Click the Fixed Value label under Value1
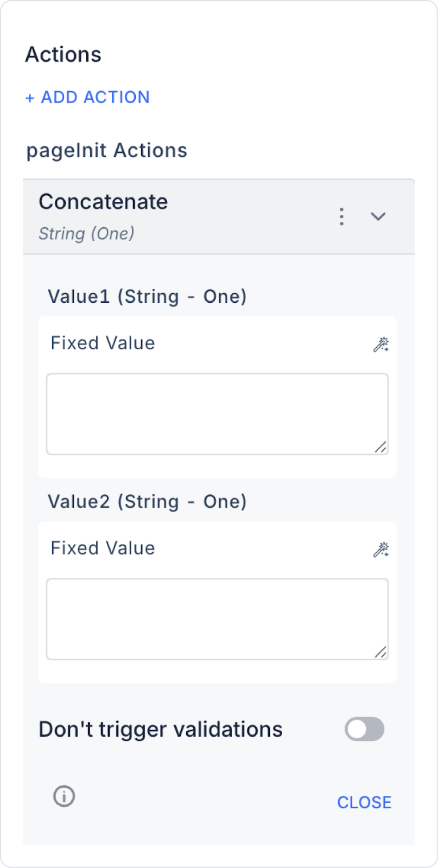This screenshot has width=438, height=868. click(103, 343)
